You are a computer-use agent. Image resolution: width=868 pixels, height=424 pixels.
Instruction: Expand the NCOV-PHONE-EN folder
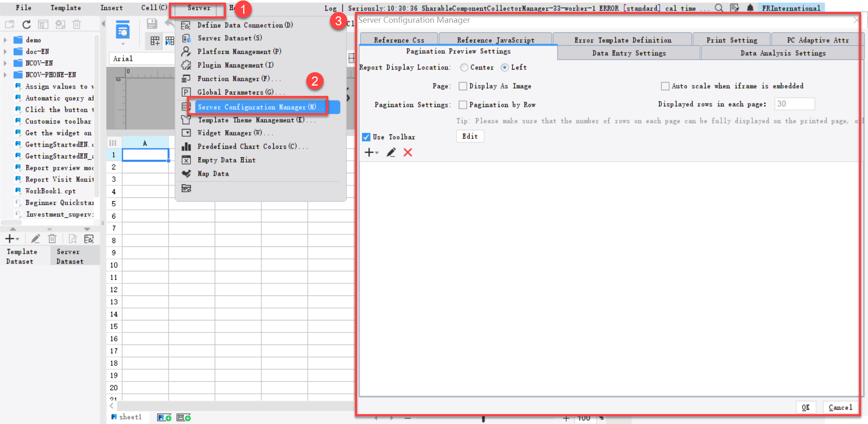5,75
